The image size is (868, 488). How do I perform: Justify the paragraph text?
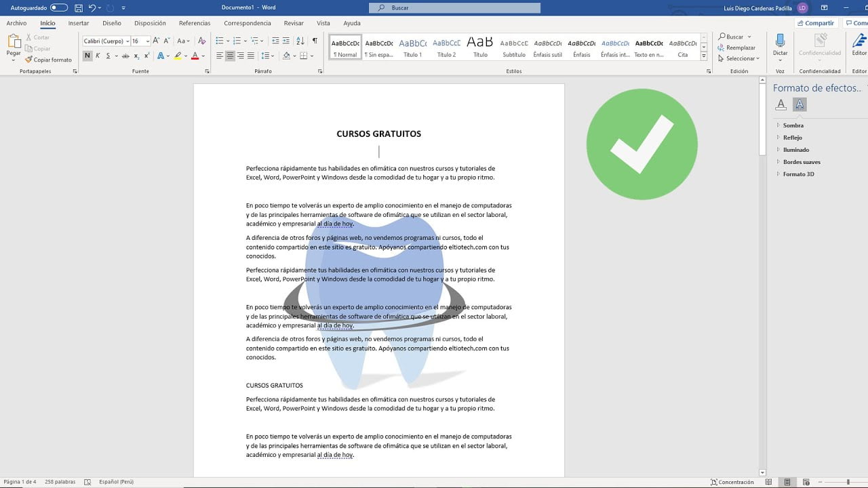[251, 56]
